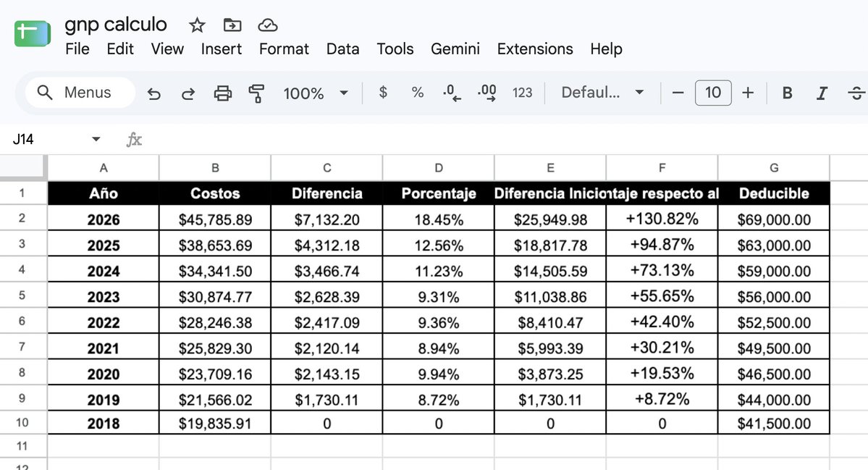
Task: Select cell with $7,132.20
Action: coord(327,219)
